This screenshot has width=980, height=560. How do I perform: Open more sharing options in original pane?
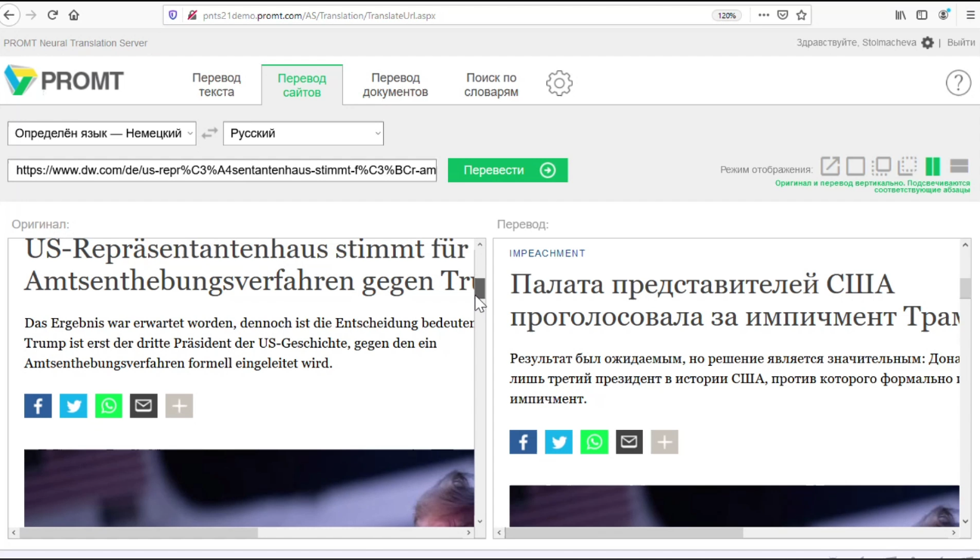[179, 406]
